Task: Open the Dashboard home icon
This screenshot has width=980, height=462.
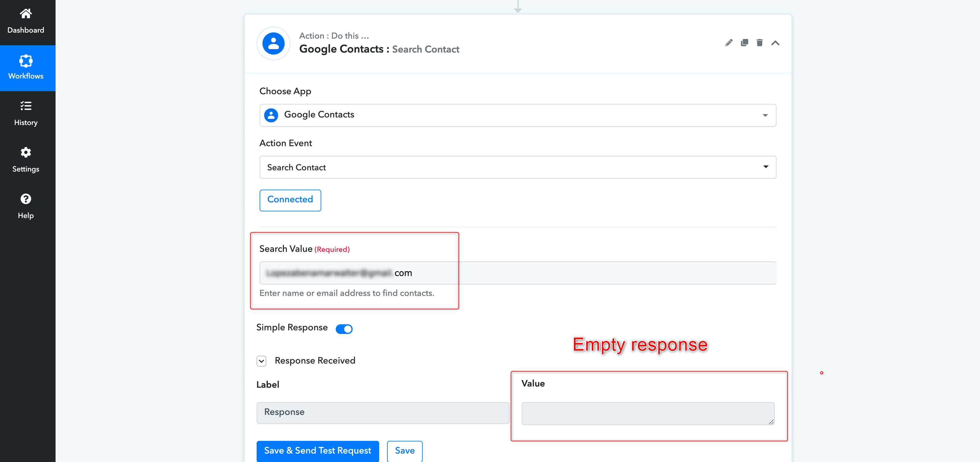Action: pos(25,14)
